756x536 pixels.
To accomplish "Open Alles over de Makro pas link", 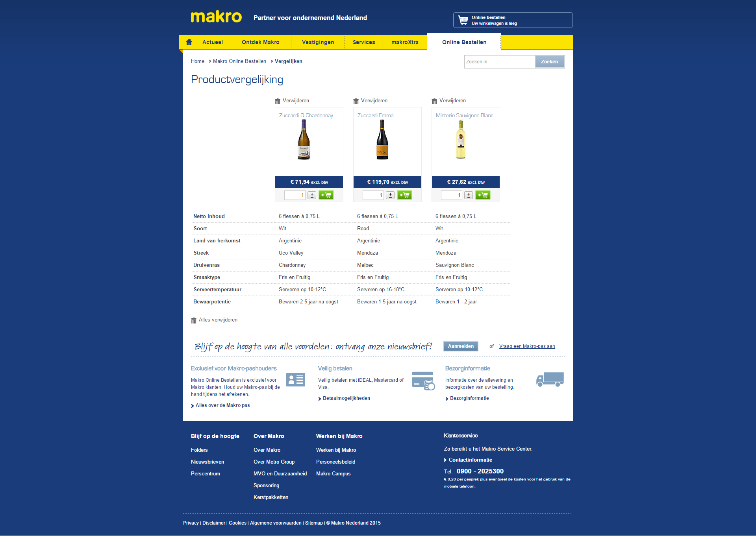I will 222,405.
